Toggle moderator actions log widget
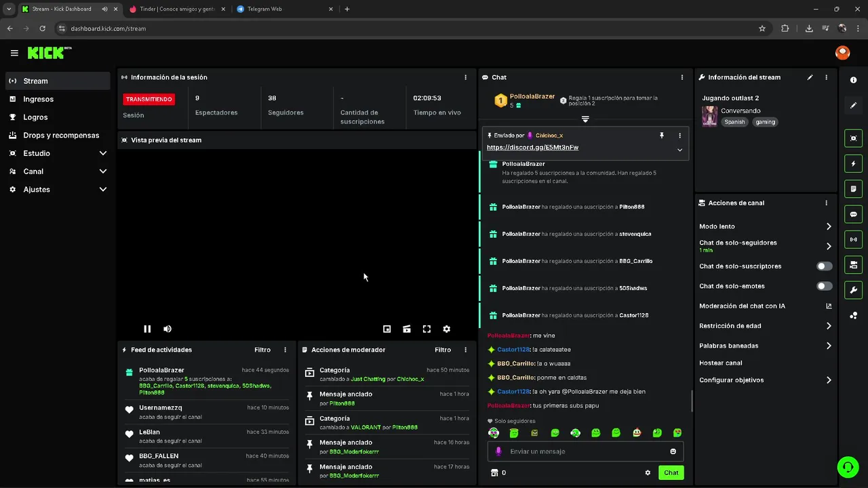868x488 pixels. pos(853,188)
